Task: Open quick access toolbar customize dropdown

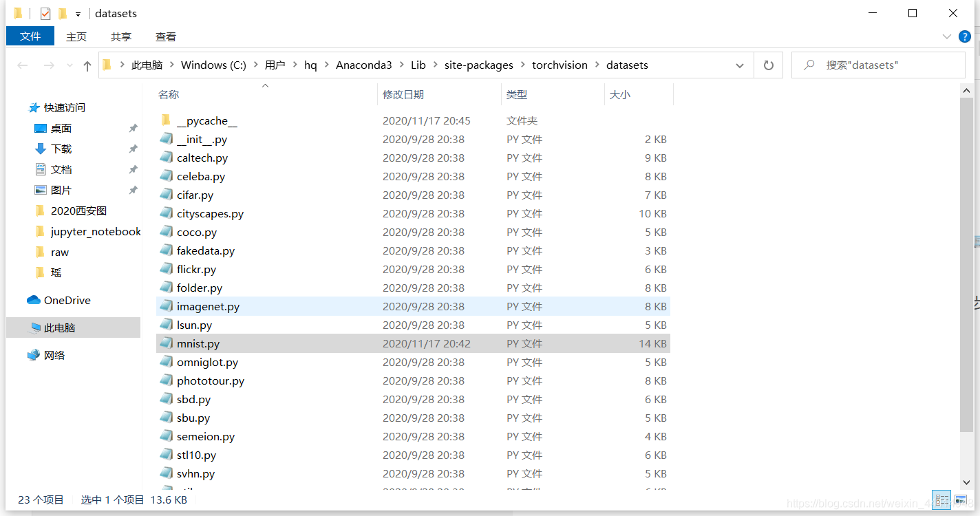Action: click(x=78, y=14)
